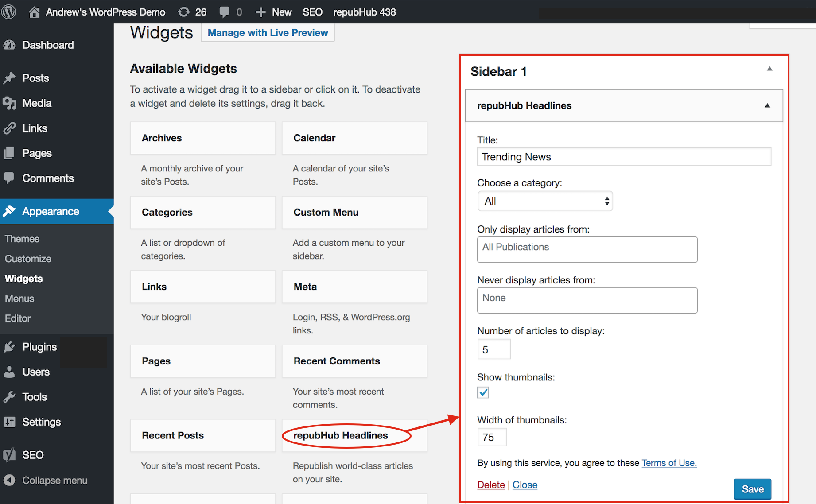
Task: Click the Pages icon in sidebar
Action: [9, 153]
